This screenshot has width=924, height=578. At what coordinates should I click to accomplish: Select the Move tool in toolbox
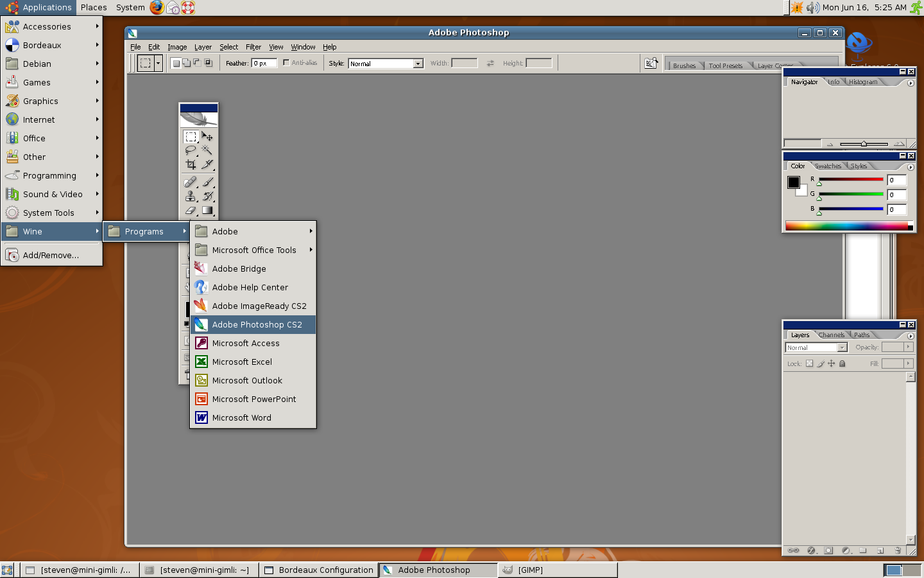click(207, 137)
